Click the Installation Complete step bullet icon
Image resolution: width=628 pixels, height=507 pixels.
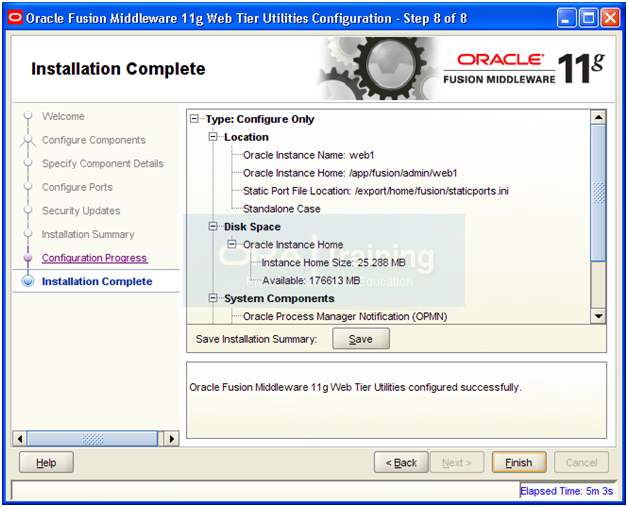point(28,281)
